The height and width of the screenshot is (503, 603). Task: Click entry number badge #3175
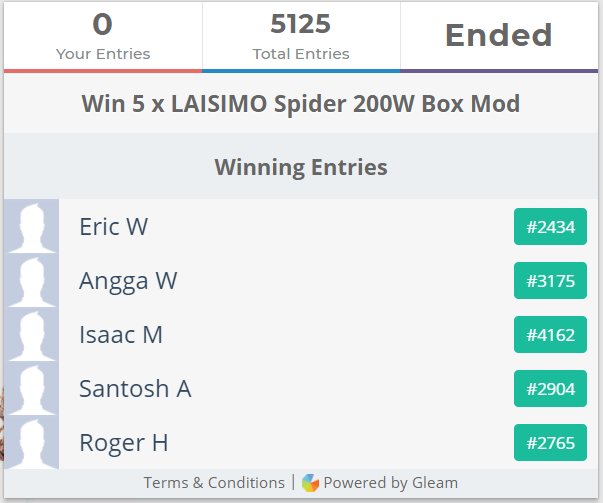[x=550, y=281]
